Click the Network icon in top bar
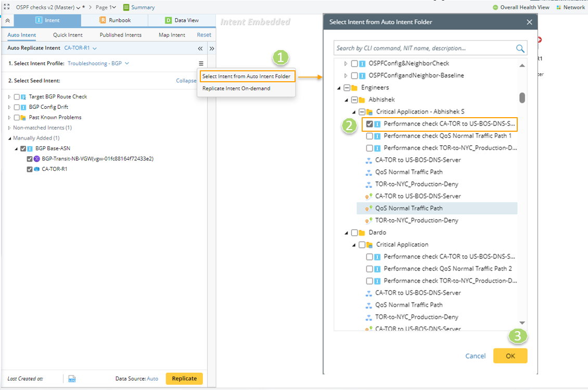The image size is (588, 390). click(x=559, y=7)
